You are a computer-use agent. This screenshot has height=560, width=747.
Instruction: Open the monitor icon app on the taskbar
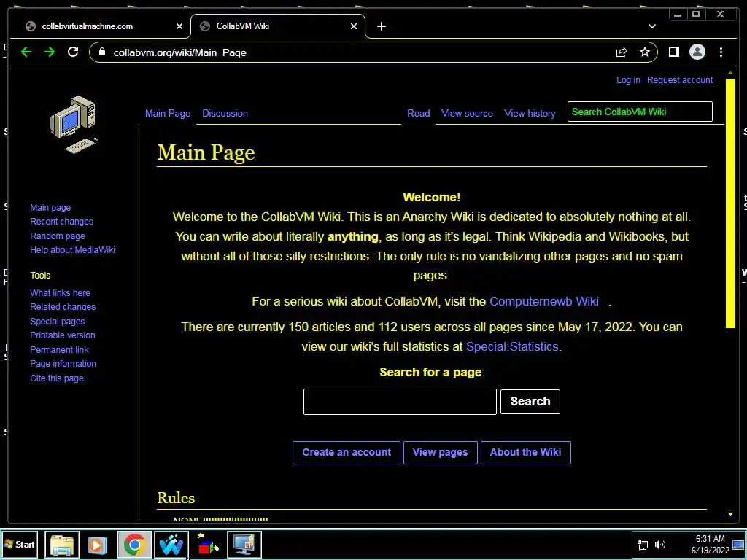(244, 545)
